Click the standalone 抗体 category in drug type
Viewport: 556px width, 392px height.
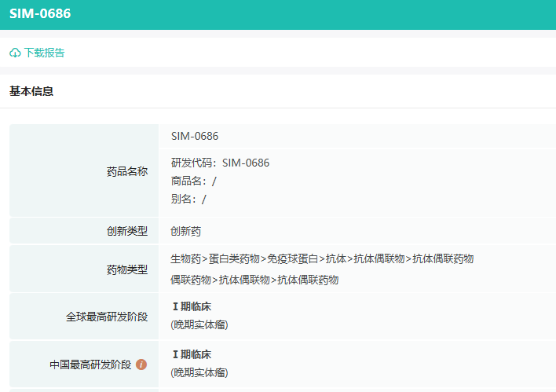click(x=336, y=258)
